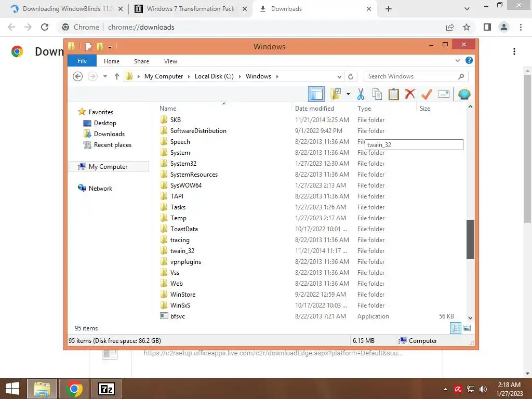Open Windows Start button on taskbar
The image size is (532, 399).
12,389
